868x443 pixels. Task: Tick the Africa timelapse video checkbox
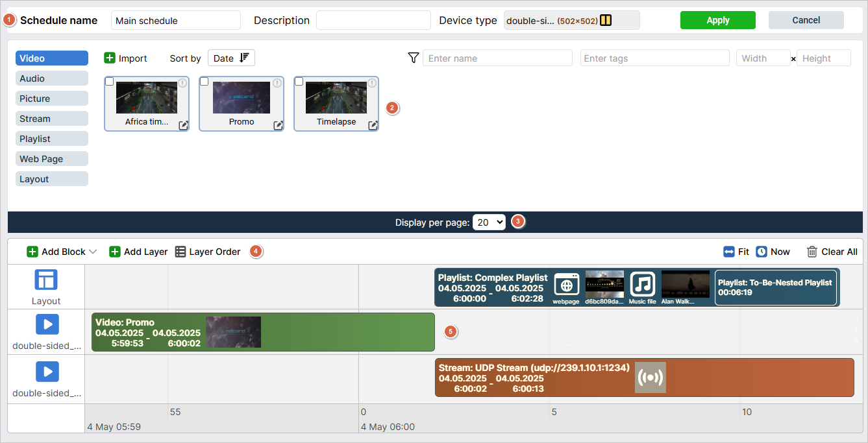(109, 82)
